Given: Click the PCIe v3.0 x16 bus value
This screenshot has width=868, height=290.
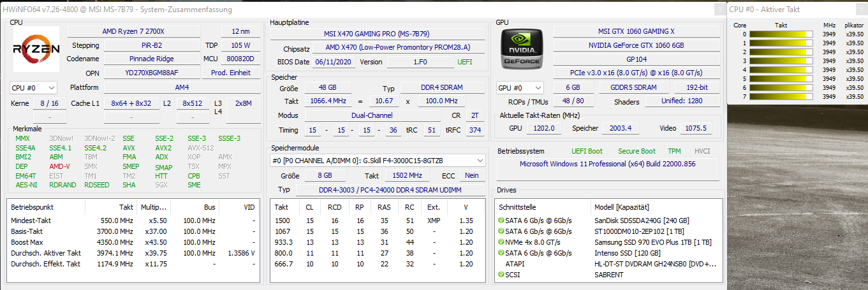Looking at the screenshot, I should pos(636,73).
